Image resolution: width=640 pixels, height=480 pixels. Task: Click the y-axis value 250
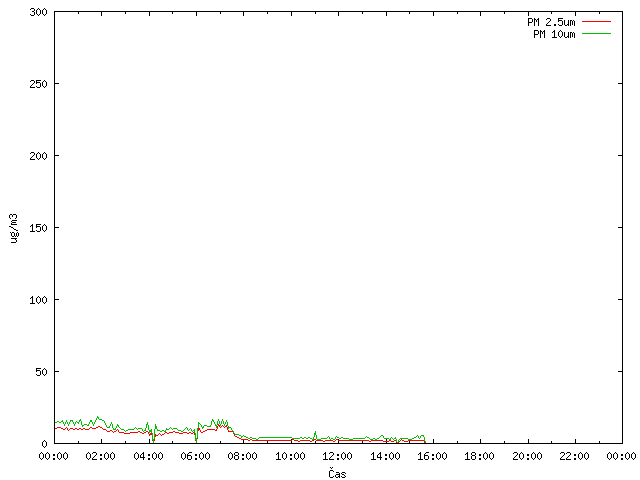38,84
